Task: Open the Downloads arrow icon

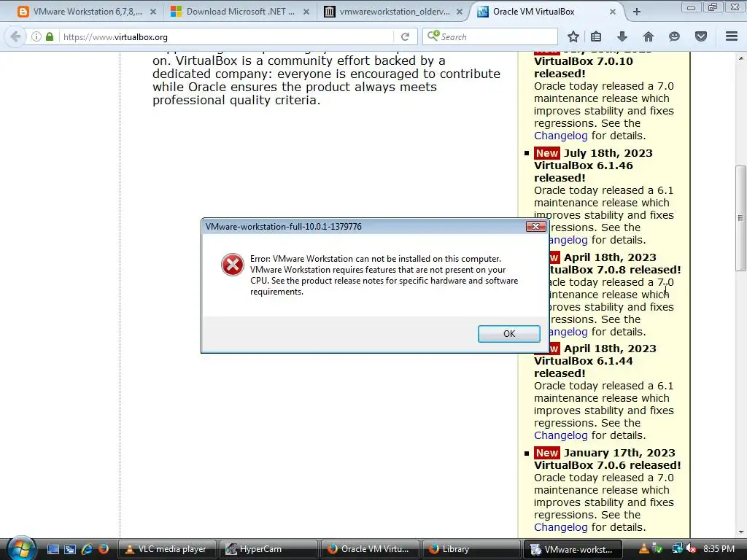Action: 622,36
